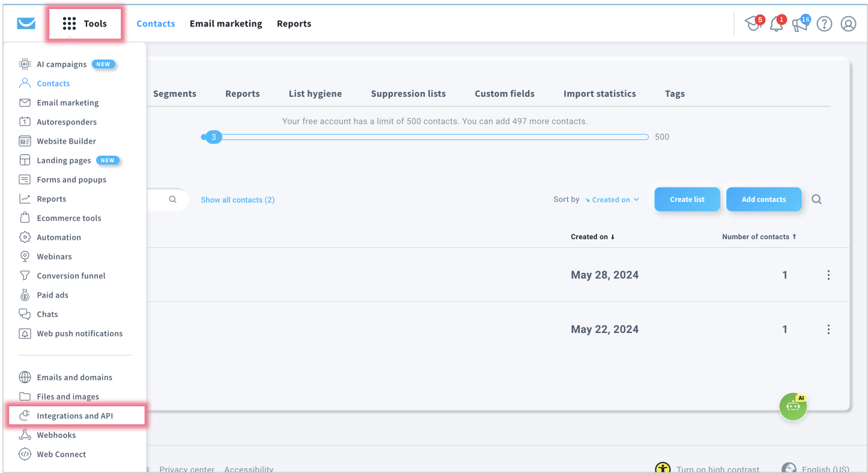Open Integrations and API menu item

pyautogui.click(x=76, y=416)
